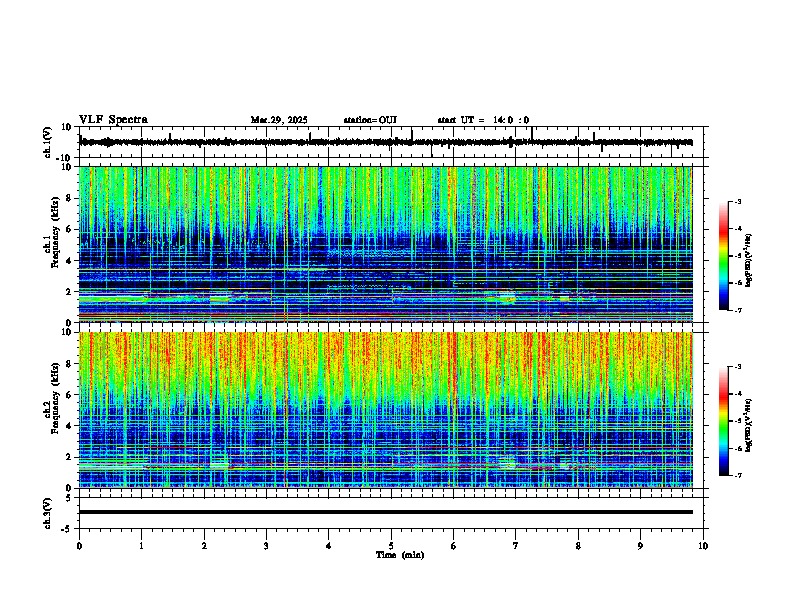Select the "ch.3(V)" axis label
Image resolution: width=792 pixels, height=612 pixels.
point(48,513)
